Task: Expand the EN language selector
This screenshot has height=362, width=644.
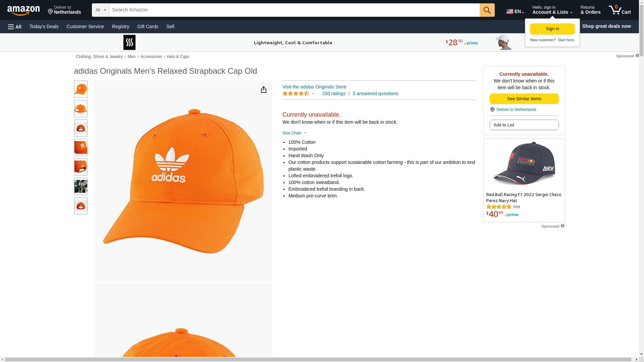Action: tap(515, 11)
